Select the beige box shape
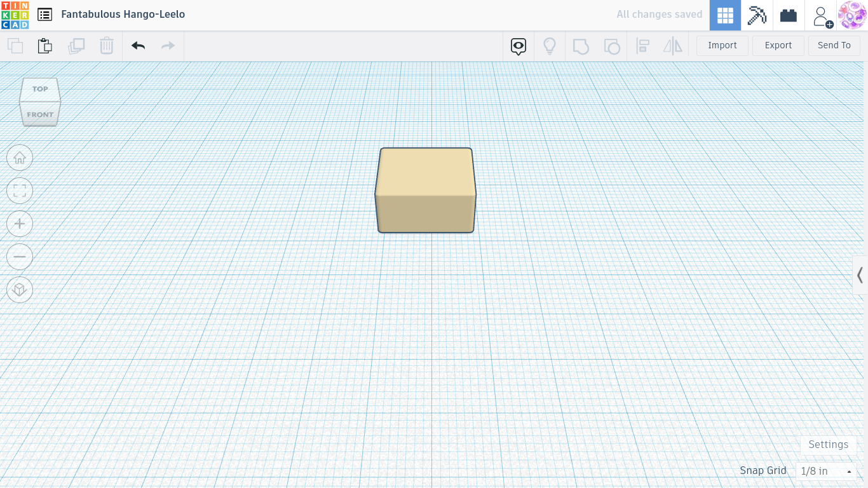The width and height of the screenshot is (868, 488). 425,191
